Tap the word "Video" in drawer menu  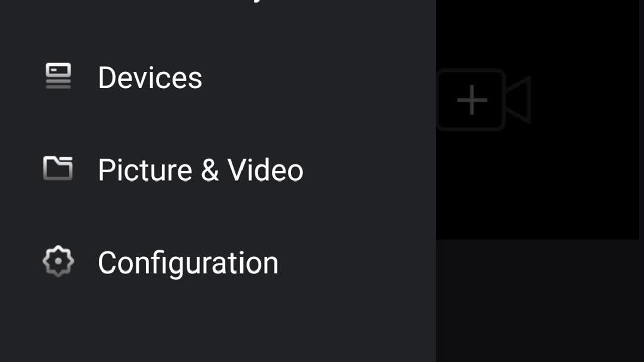pyautogui.click(x=265, y=170)
